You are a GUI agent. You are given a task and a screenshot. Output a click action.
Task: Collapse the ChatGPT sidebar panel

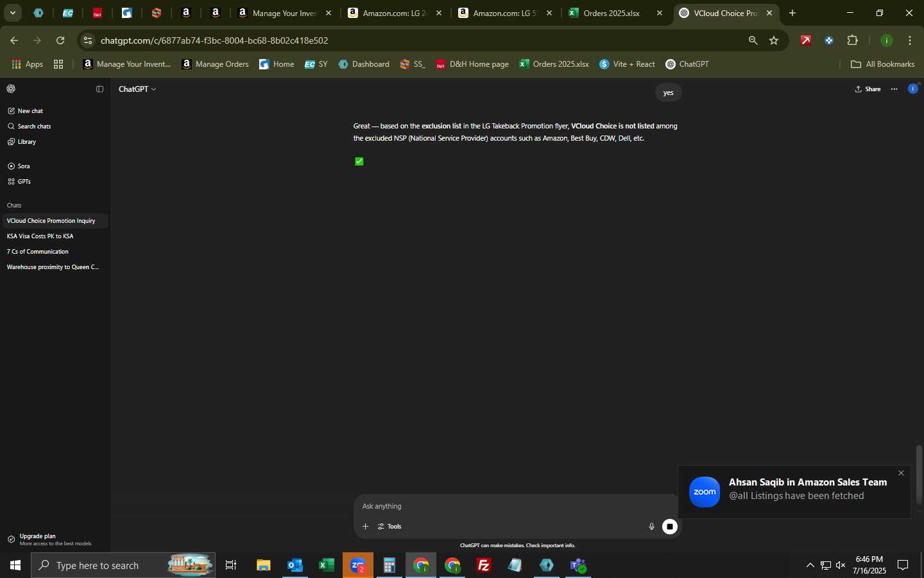coord(99,89)
